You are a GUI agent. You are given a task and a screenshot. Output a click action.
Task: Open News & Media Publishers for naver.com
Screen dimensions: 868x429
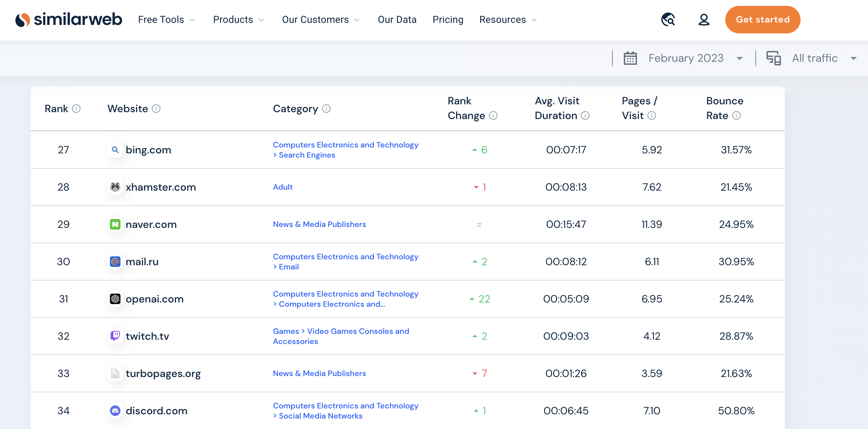pyautogui.click(x=319, y=224)
